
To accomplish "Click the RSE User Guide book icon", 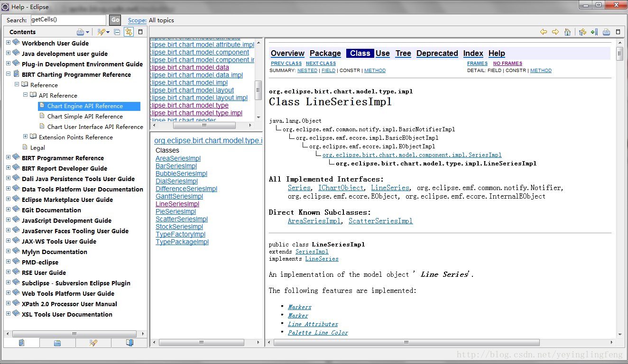I will [16, 272].
